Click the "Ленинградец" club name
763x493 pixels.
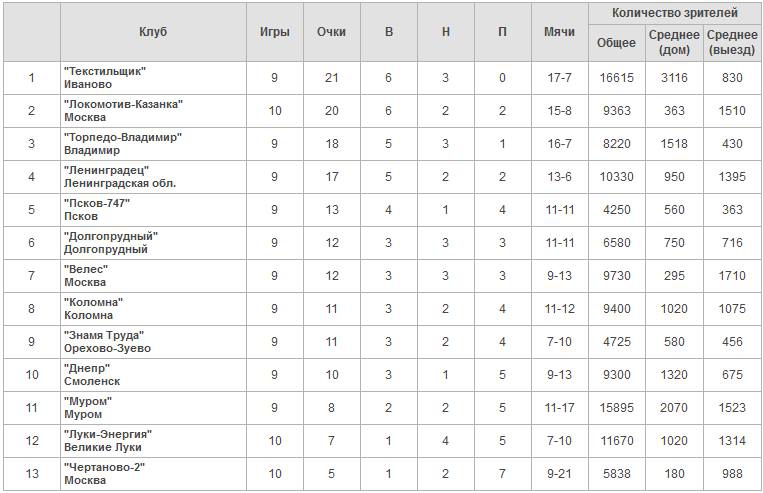[106, 170]
